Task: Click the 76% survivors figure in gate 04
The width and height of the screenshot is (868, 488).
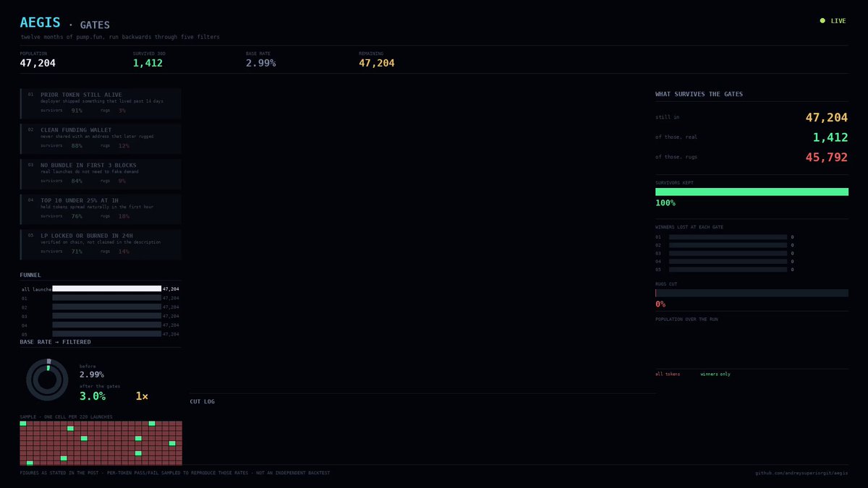Action: [x=77, y=216]
